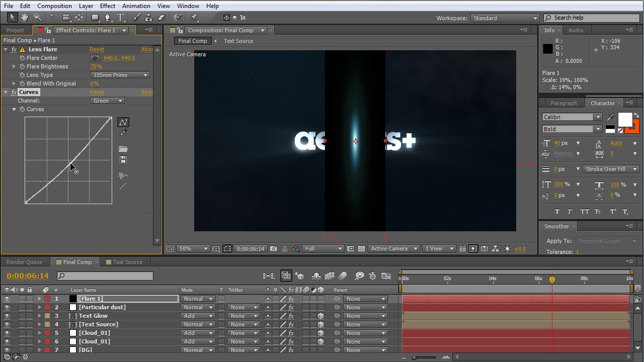Switch to the Render Queue tab

[24, 262]
